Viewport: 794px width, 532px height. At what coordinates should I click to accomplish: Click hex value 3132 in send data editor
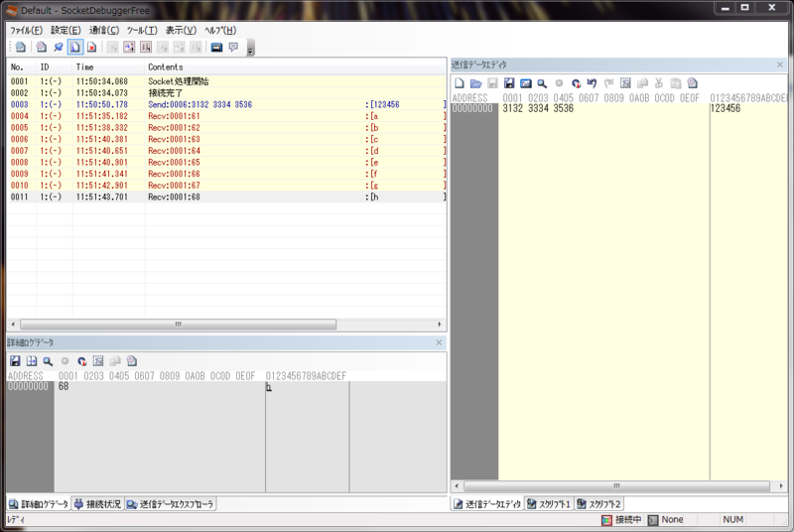point(512,108)
